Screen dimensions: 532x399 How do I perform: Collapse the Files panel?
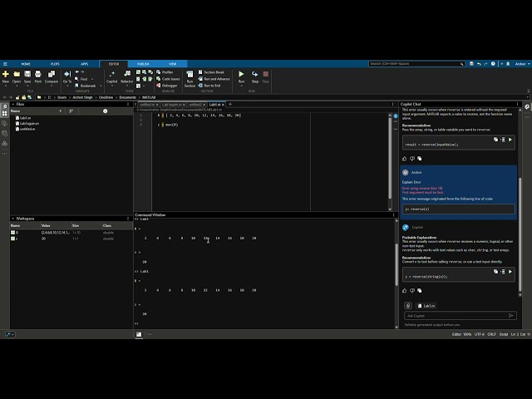pyautogui.click(x=13, y=104)
